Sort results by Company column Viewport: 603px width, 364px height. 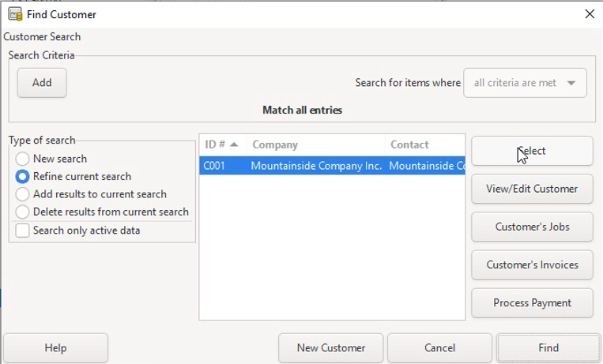[x=315, y=144]
